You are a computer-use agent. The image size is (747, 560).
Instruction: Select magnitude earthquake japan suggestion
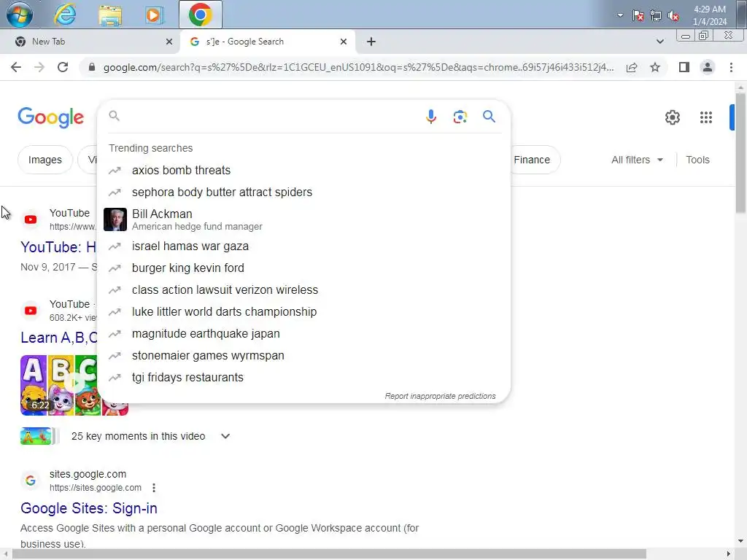[x=303, y=334]
